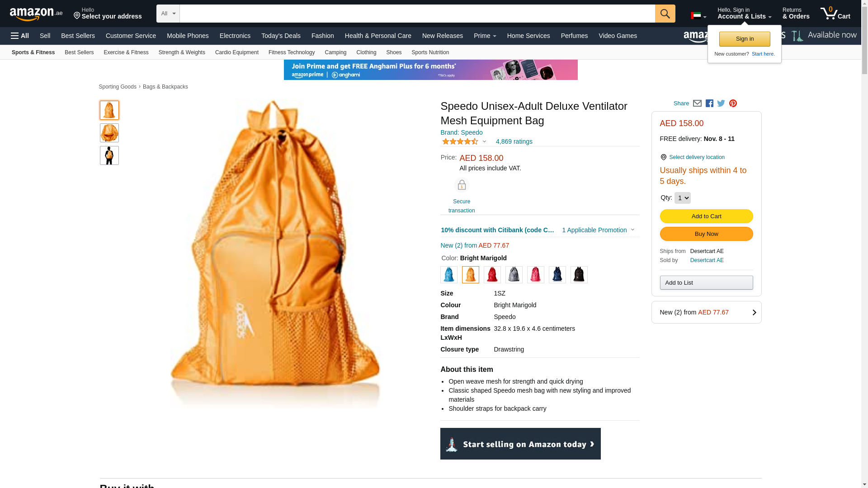
Task: Open the 4,869 ratings link
Action: click(514, 141)
